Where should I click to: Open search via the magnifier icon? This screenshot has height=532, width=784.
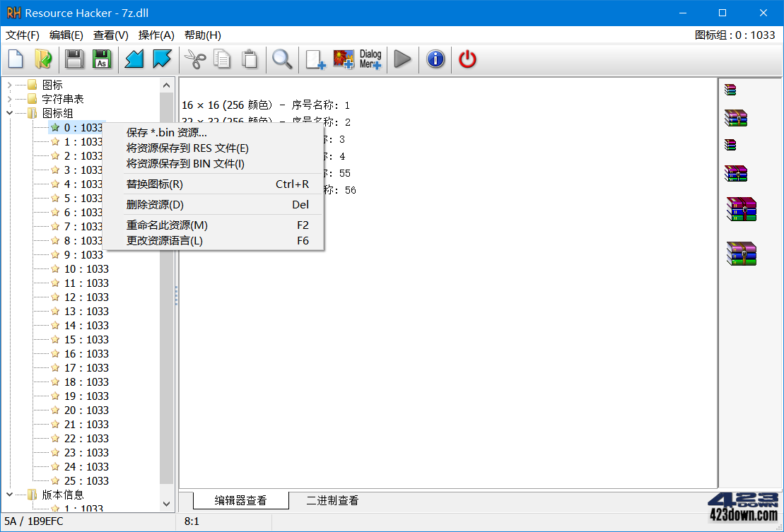tap(281, 59)
